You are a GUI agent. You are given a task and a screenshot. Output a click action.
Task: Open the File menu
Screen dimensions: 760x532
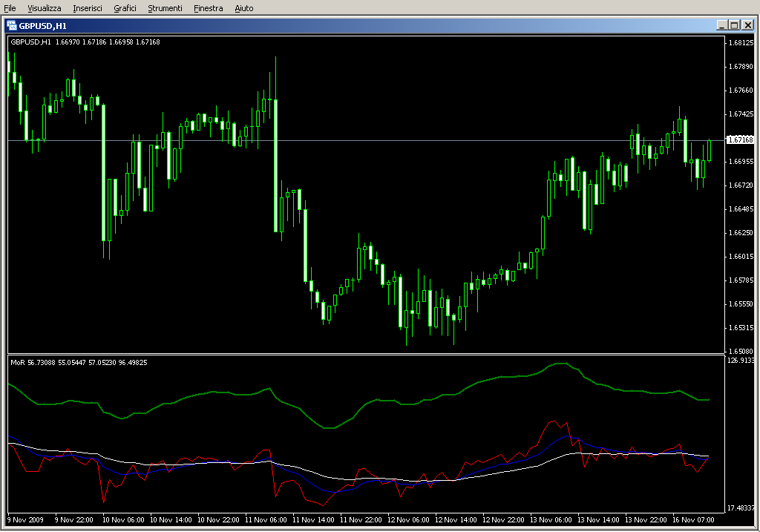pyautogui.click(x=10, y=8)
